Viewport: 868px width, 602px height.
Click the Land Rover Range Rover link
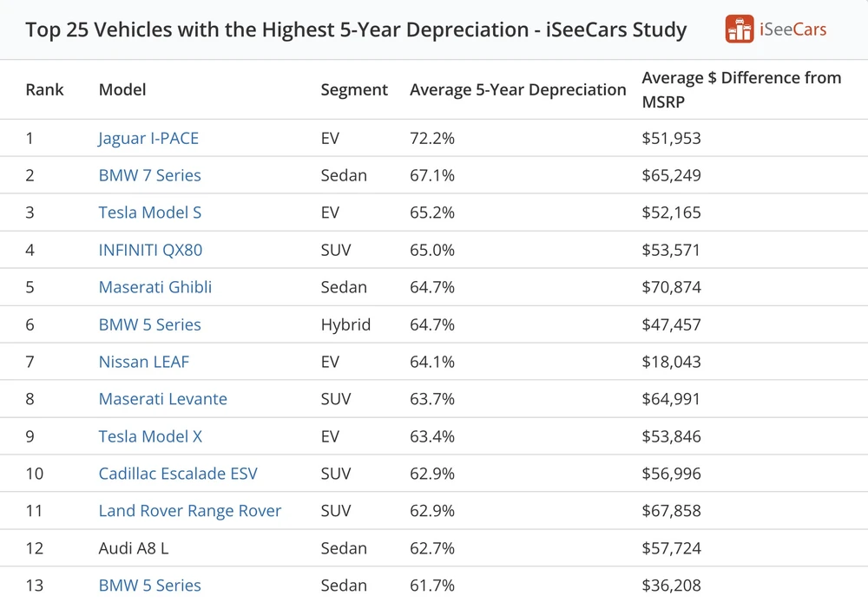click(x=190, y=511)
